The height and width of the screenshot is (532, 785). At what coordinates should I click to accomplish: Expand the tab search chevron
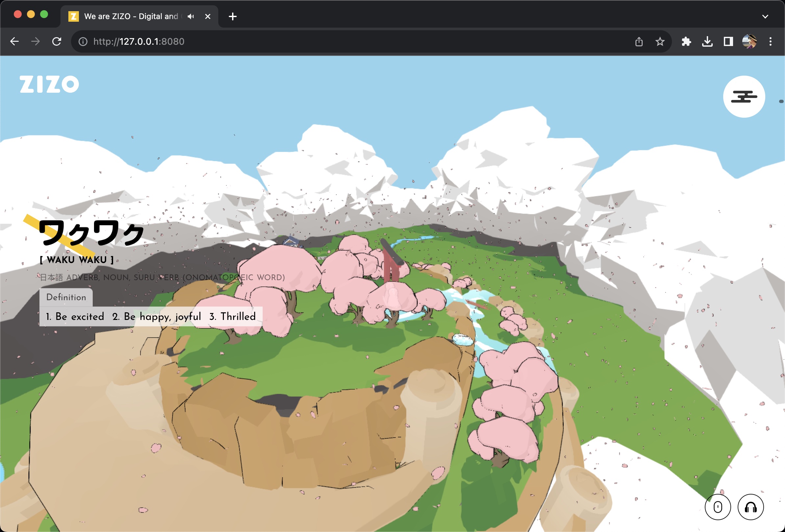click(765, 16)
